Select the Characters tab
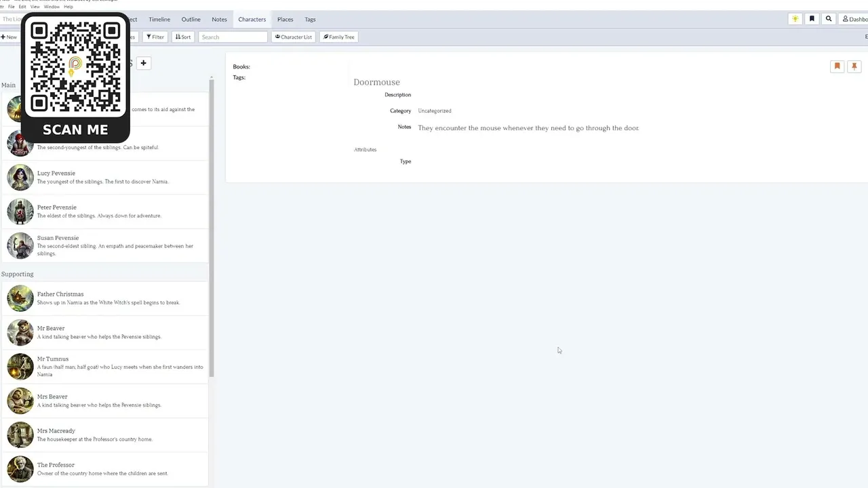Viewport: 868px width, 488px height. [x=252, y=20]
